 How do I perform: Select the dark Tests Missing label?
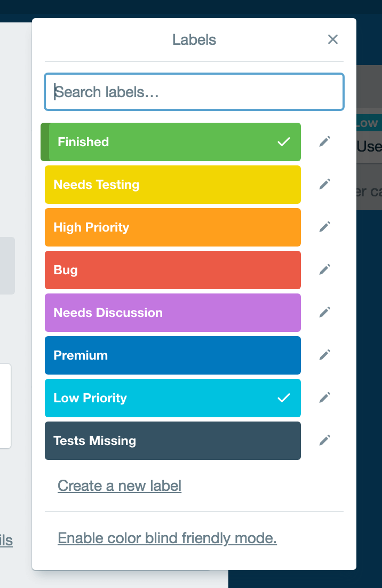(x=173, y=441)
